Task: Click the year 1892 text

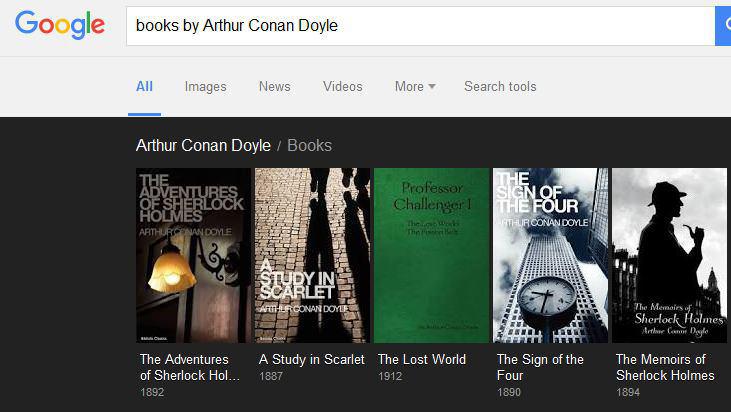Action: (152, 392)
